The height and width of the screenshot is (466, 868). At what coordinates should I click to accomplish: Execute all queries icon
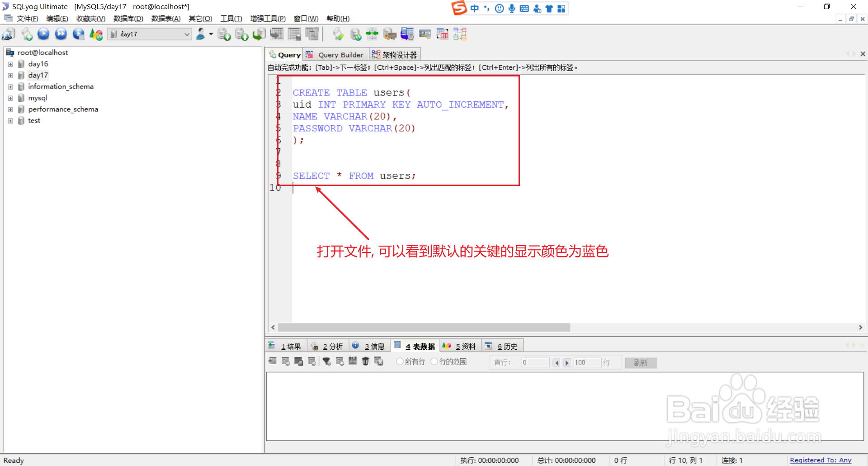coord(61,34)
